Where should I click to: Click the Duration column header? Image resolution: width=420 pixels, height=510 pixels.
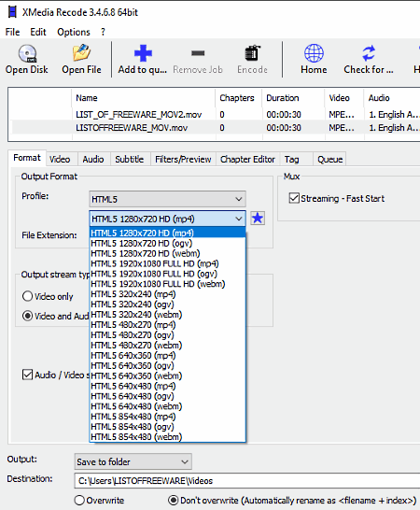click(x=293, y=98)
